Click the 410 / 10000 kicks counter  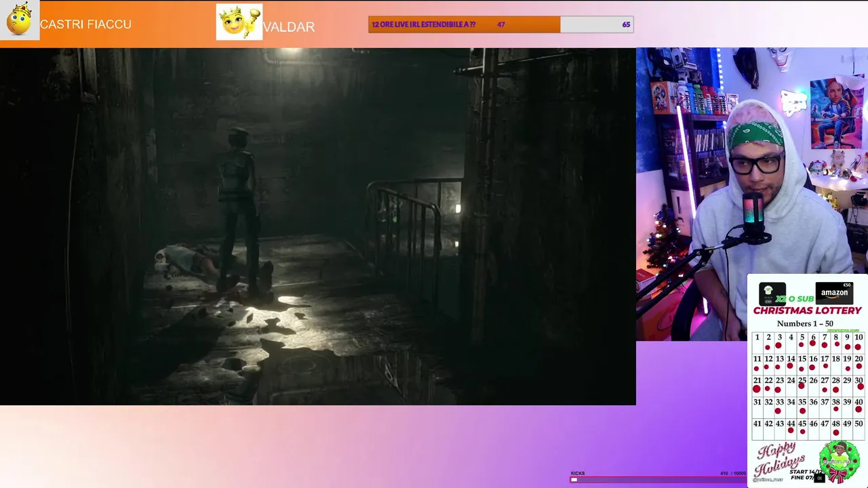pos(732,473)
